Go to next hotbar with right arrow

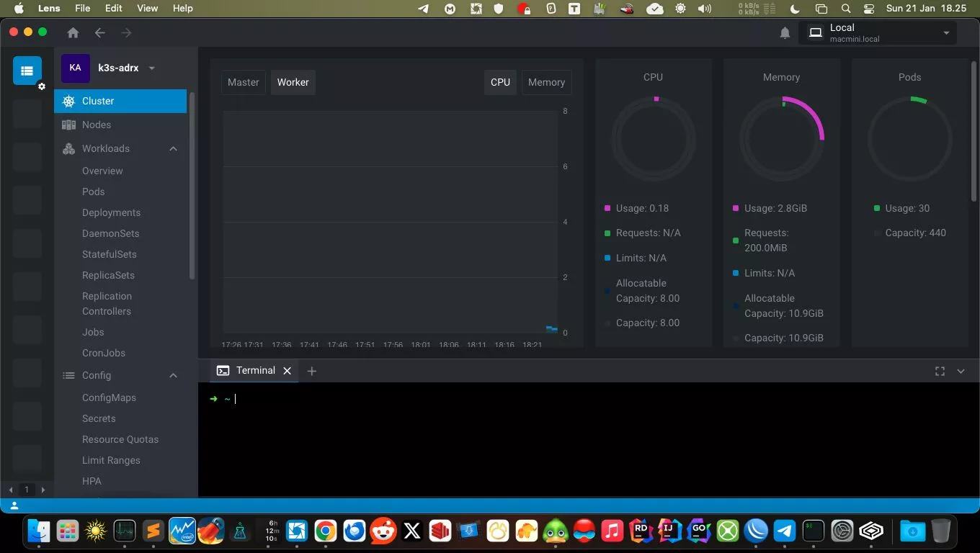click(x=43, y=490)
